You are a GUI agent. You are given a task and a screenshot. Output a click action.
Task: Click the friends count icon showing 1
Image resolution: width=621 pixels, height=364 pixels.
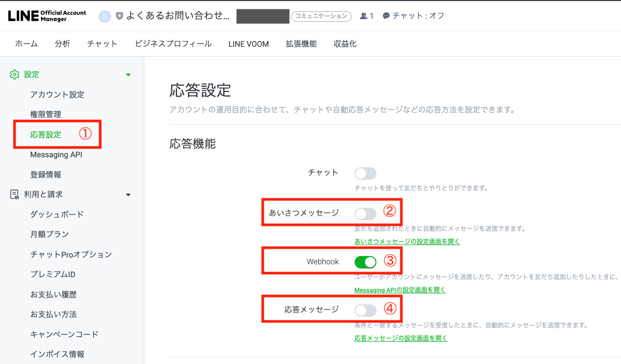(363, 16)
